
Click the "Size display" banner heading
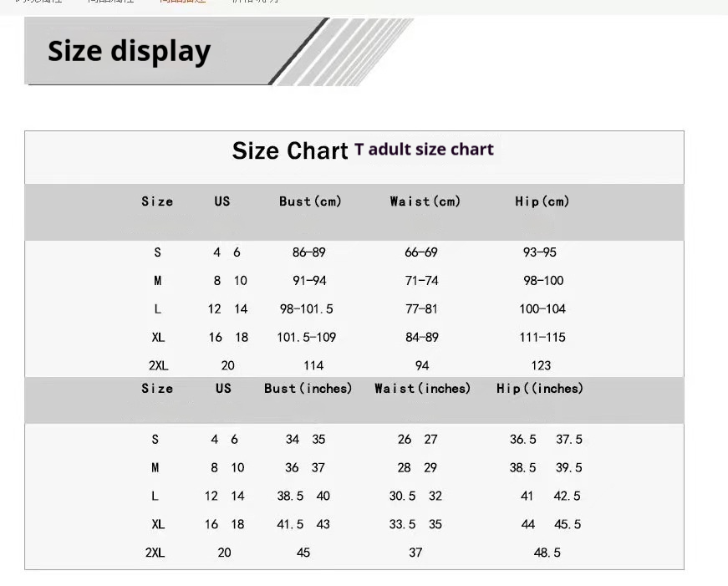click(129, 52)
